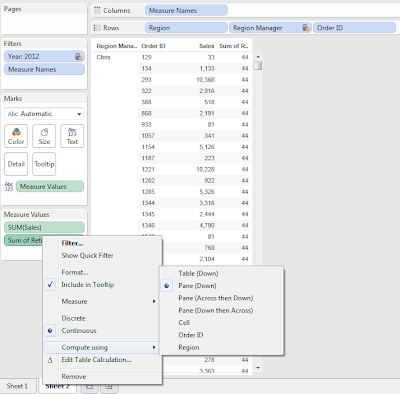Choose Table (Down) in submenu
400x394 pixels.
198,273
